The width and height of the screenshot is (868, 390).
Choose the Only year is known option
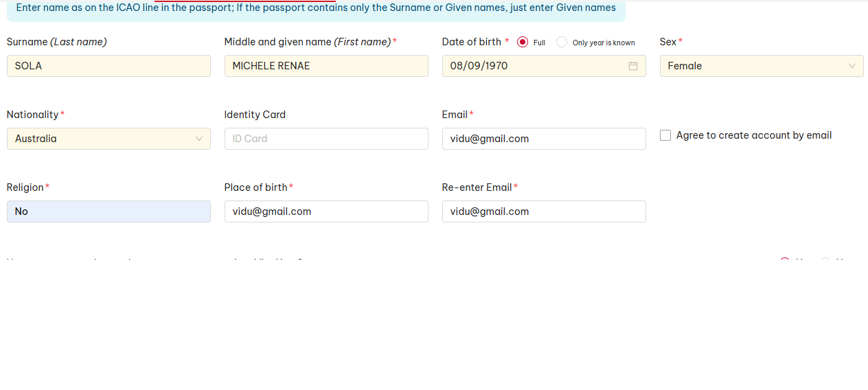pyautogui.click(x=562, y=42)
